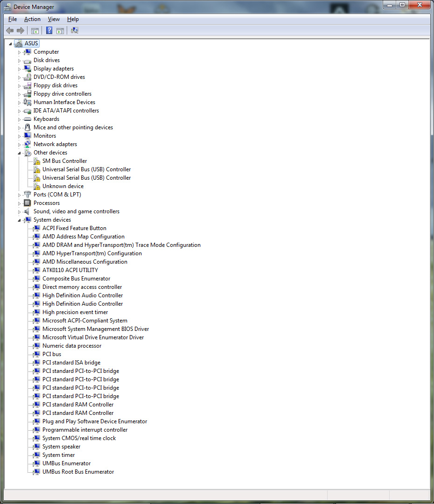The height and width of the screenshot is (504, 434).
Task: Close the Device Manager window
Action: 420,5
